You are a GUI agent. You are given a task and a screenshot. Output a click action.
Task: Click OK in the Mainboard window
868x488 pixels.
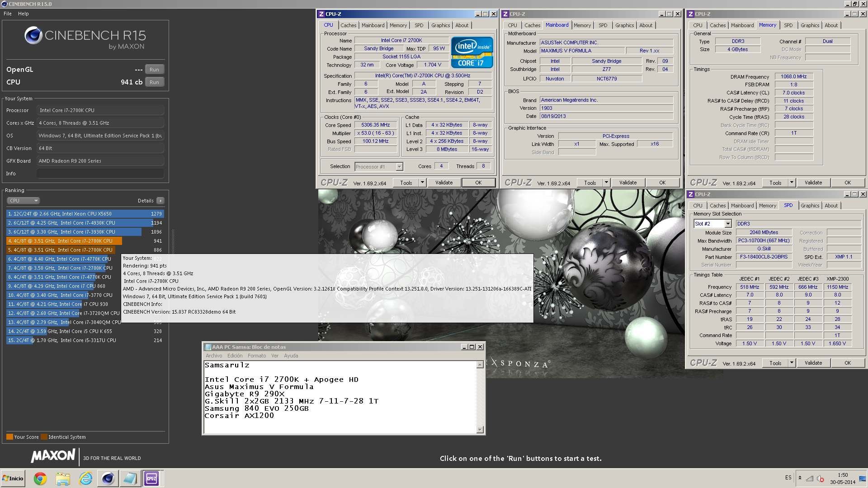pyautogui.click(x=662, y=183)
